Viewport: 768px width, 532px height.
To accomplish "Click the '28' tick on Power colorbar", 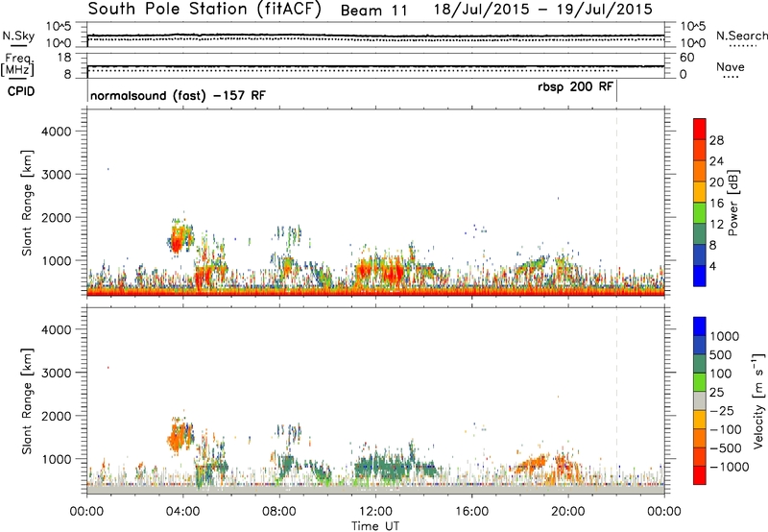I will [716, 140].
